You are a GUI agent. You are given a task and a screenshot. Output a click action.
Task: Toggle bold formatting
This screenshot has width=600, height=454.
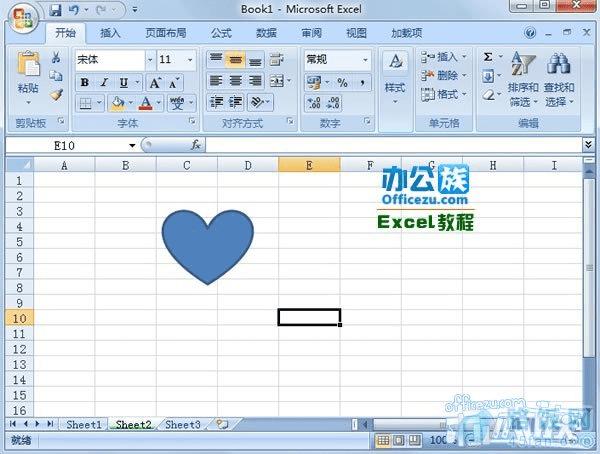[x=85, y=82]
